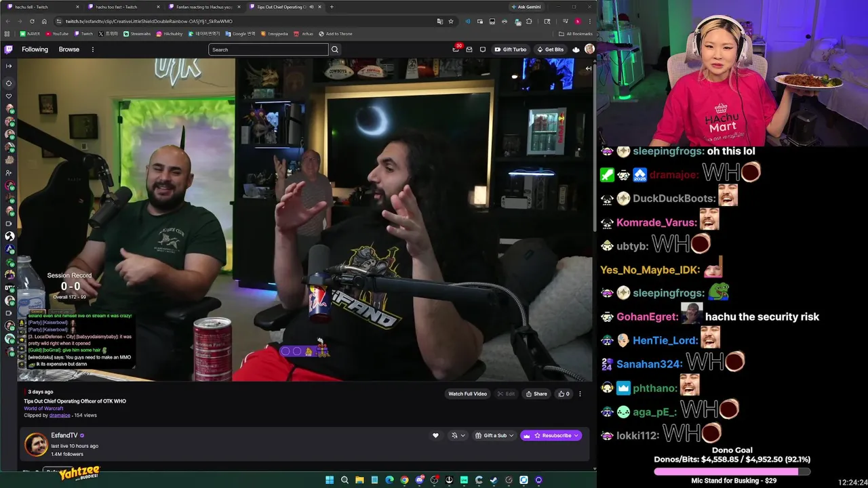Open the Twitch user avatar menu
Screen dimensions: 868x488
coord(589,49)
